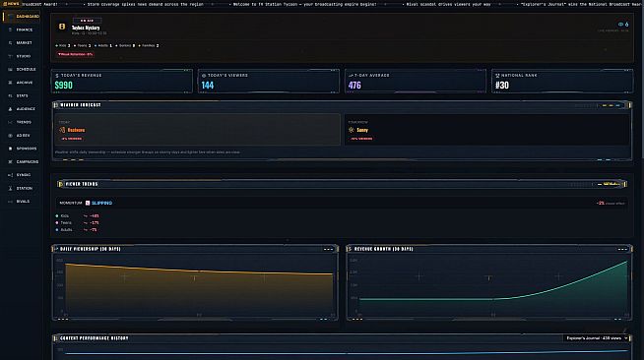Click the Adults trend row

tap(77, 229)
